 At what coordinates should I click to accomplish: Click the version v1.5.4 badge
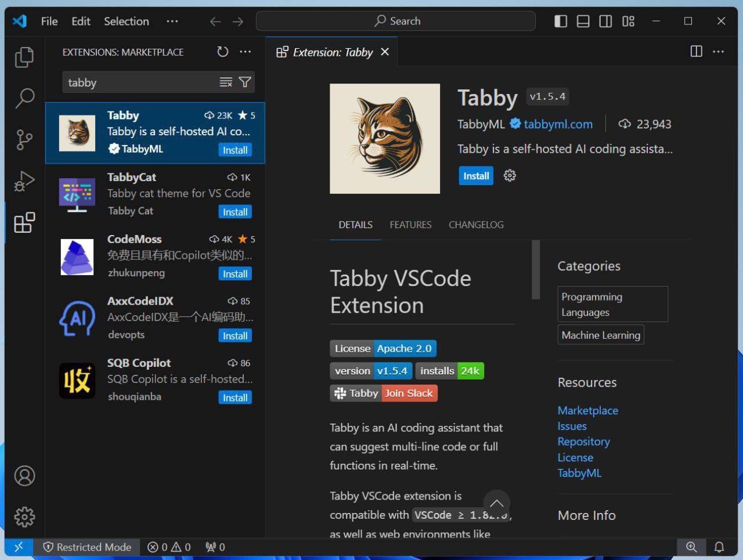pos(371,371)
